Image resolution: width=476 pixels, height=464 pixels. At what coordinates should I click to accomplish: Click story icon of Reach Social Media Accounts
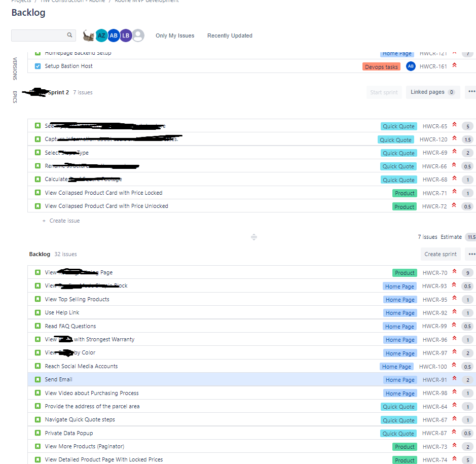(38, 366)
